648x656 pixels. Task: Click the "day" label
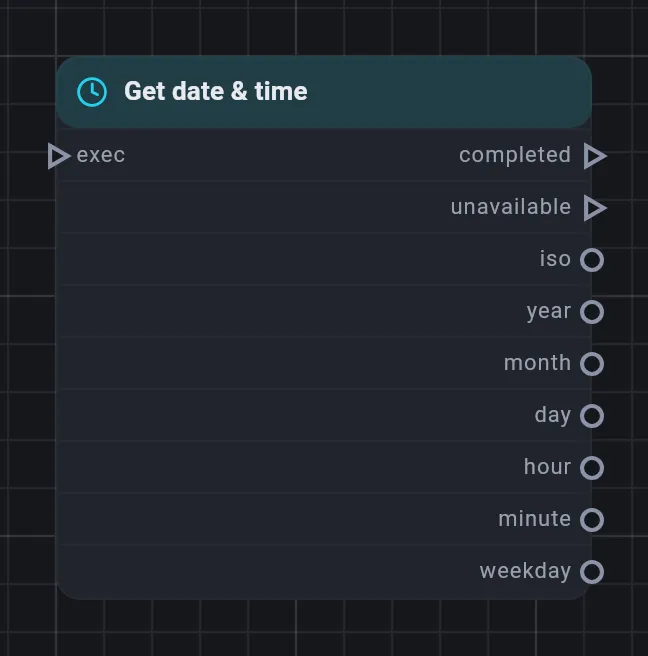(x=553, y=416)
